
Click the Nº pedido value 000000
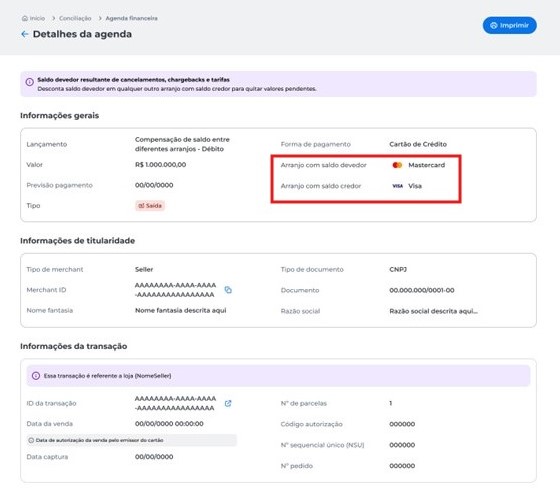[402, 466]
